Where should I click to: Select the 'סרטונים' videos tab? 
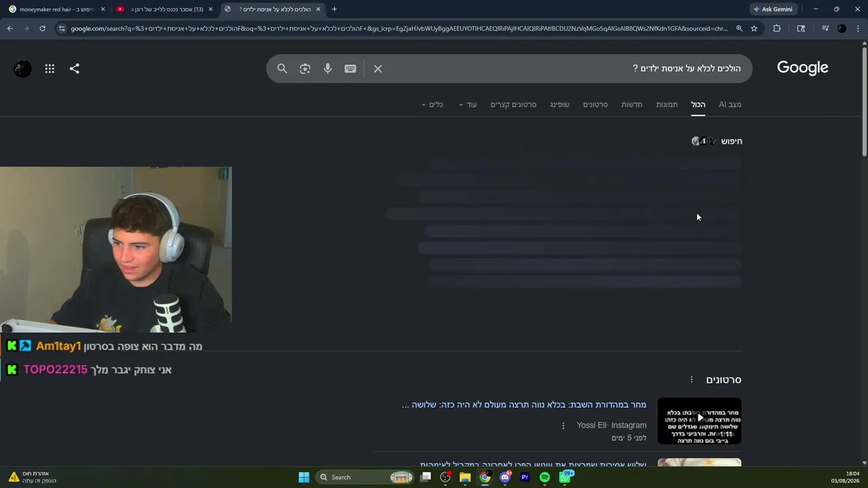click(x=595, y=104)
